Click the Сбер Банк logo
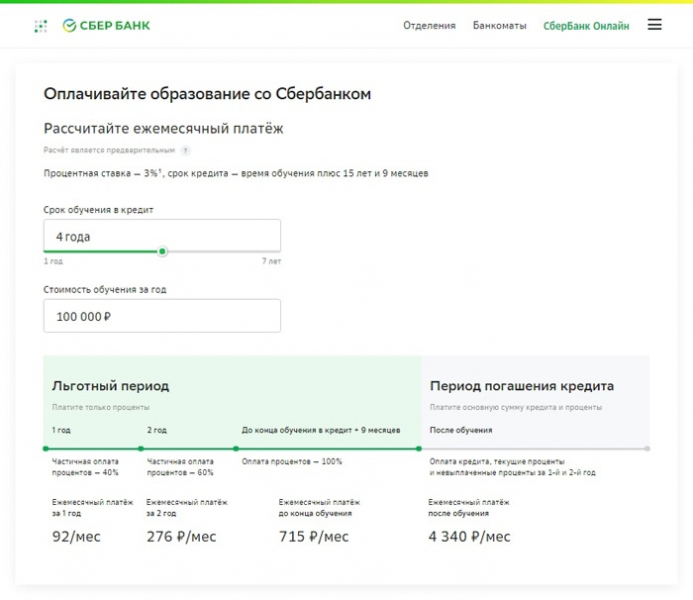693x600 pixels. (x=106, y=26)
